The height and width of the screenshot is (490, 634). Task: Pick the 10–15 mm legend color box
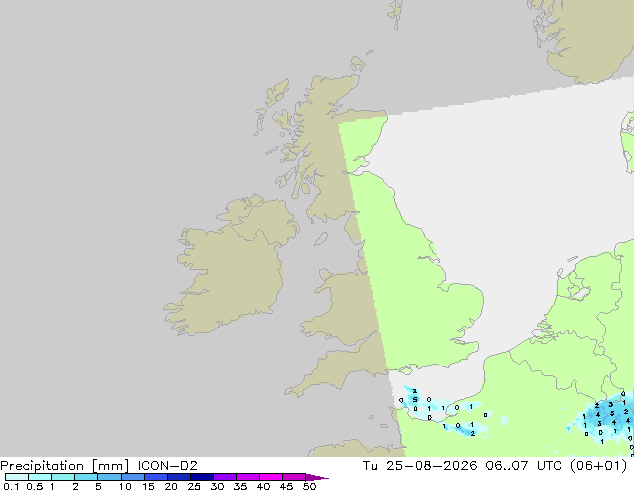point(132,477)
